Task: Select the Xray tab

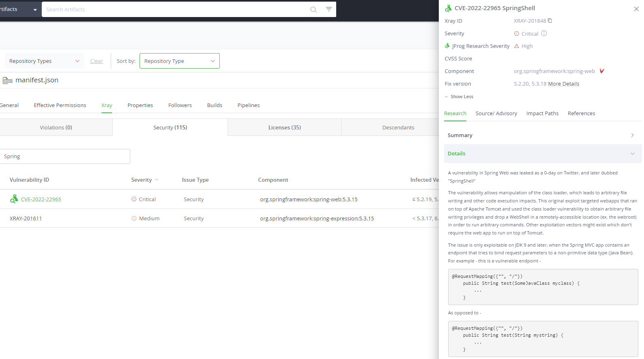Action: click(x=107, y=105)
